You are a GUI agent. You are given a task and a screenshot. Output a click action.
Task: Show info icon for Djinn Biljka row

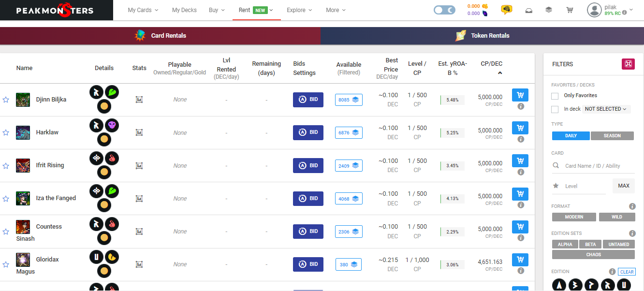[521, 106]
